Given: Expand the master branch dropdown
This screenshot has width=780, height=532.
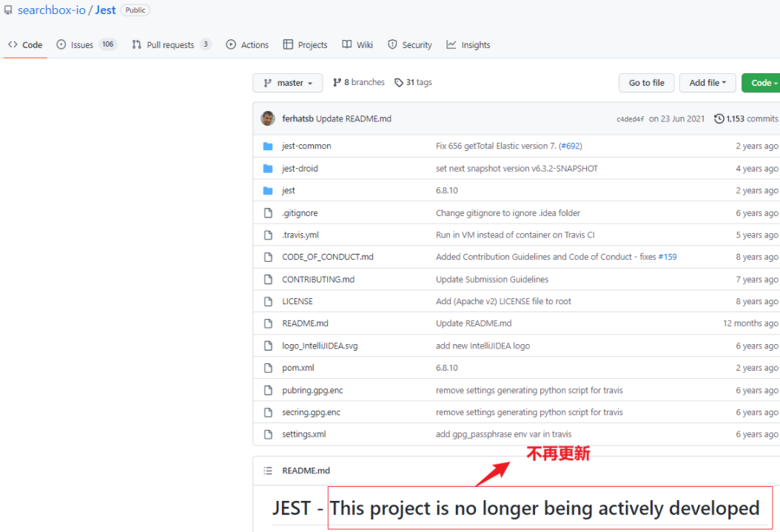Looking at the screenshot, I should [x=288, y=83].
